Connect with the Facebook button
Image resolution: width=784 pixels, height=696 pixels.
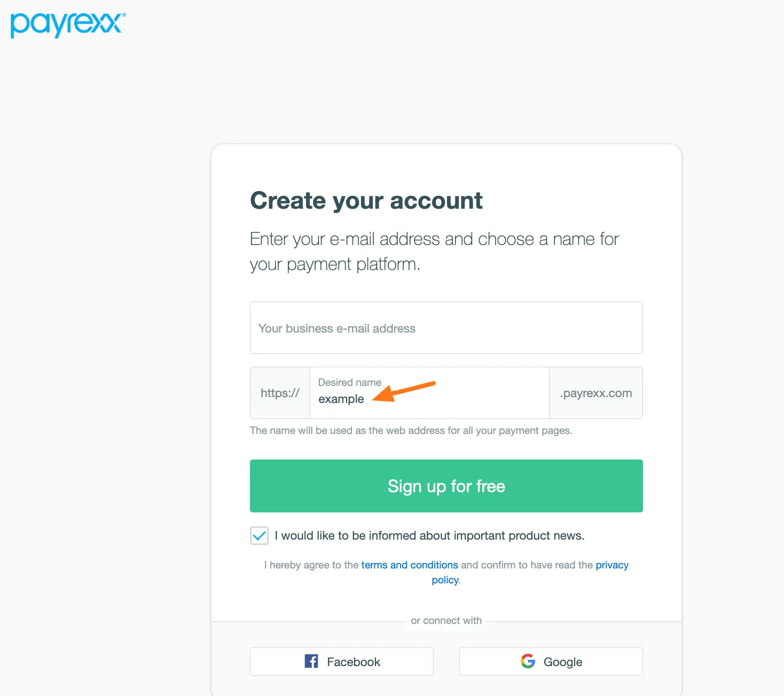(x=342, y=661)
